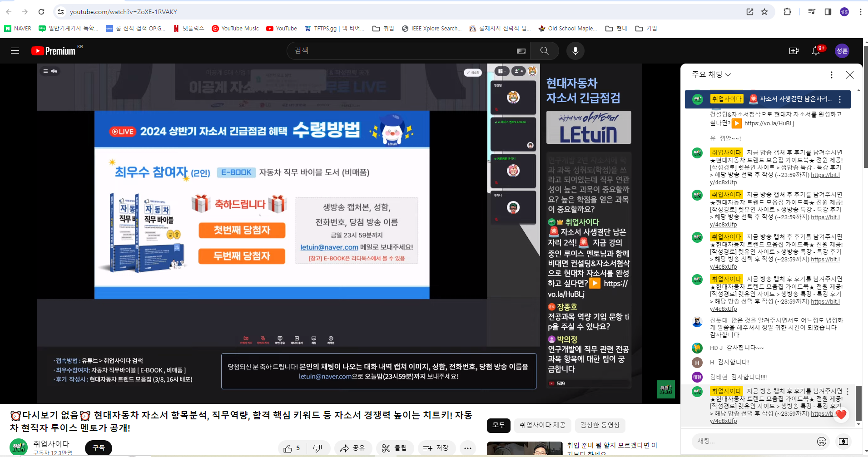Select the 취업사이다 제공 filter chip
868x457 pixels.
click(x=542, y=425)
